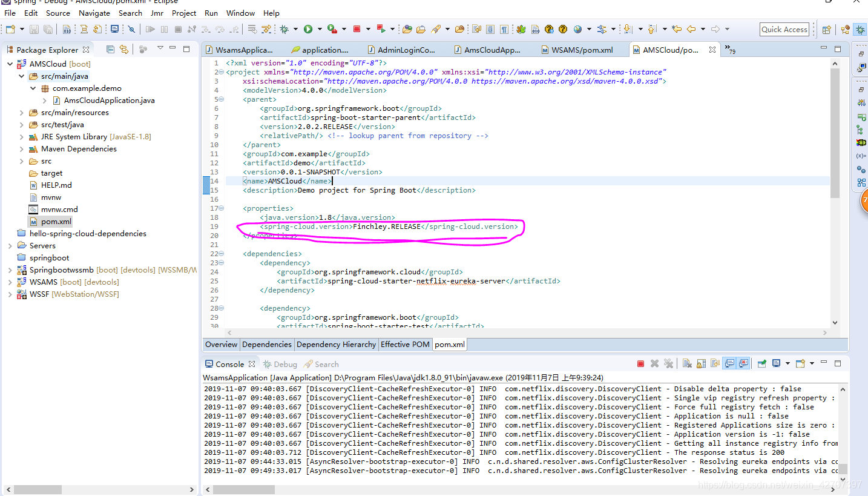This screenshot has height=496, width=868.
Task: Click the Step Over toolbar icon
Action: (220, 29)
